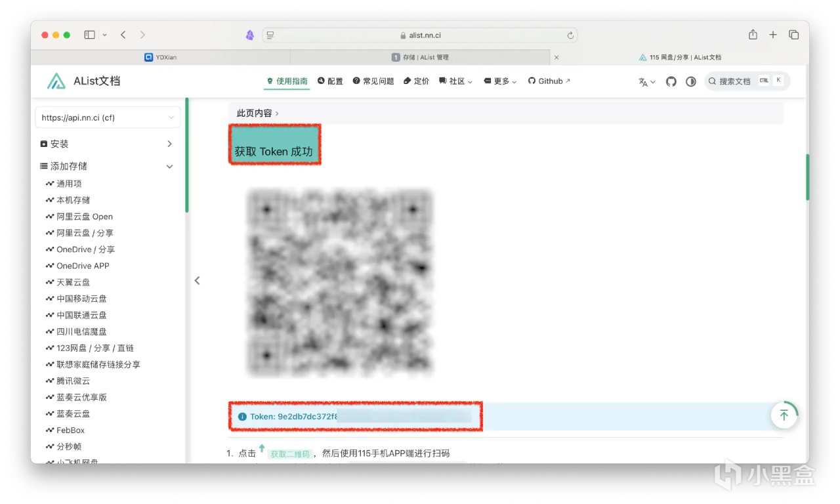
Task: Select the 115 网盘/分享 | AList文档 tab
Action: click(679, 57)
